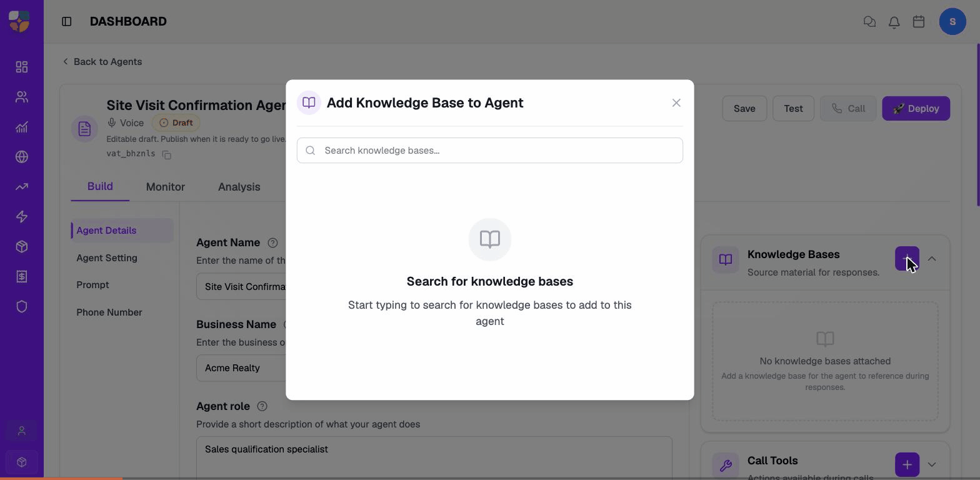980x480 pixels.
Task: Expand the Call Tools section
Action: (932, 465)
